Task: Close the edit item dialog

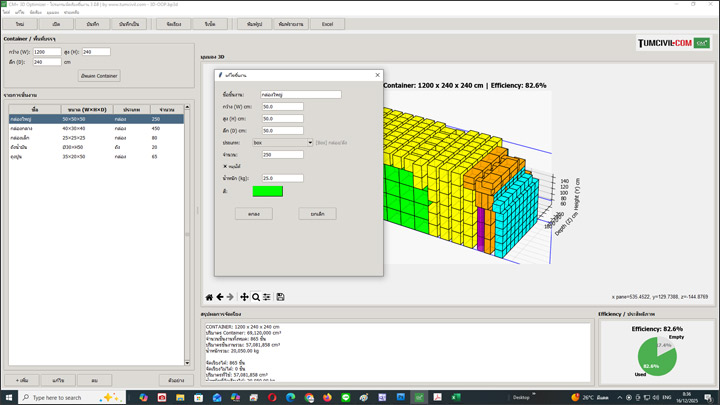Action: click(x=377, y=75)
